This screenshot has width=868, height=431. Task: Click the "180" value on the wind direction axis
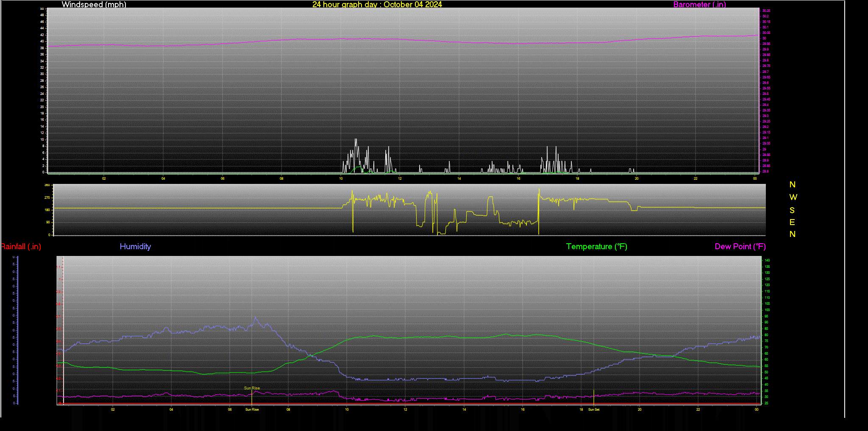[47, 210]
